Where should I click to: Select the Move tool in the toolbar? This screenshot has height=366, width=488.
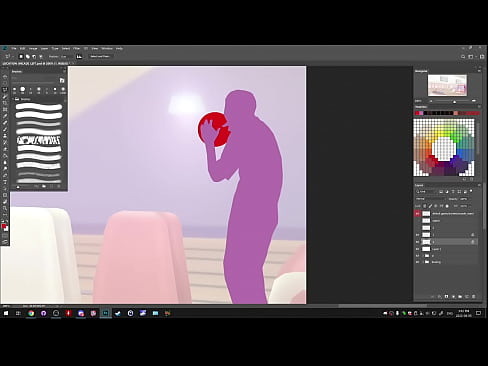(5, 77)
